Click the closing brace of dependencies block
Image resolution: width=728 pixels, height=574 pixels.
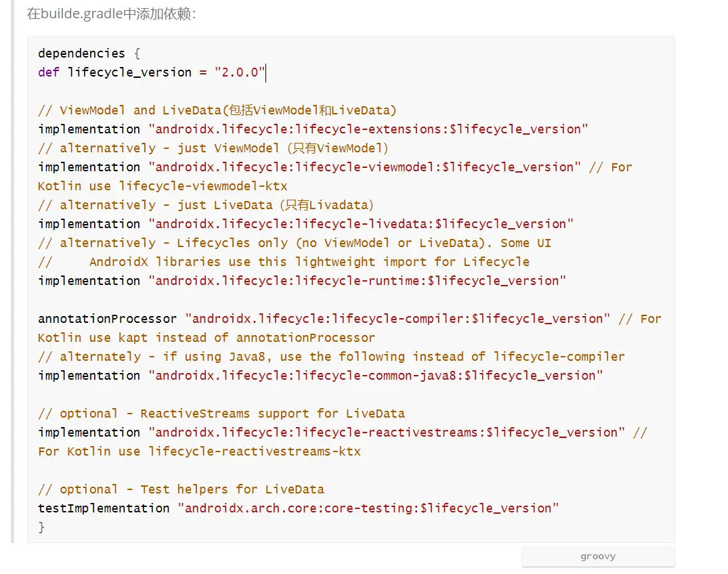(x=41, y=527)
